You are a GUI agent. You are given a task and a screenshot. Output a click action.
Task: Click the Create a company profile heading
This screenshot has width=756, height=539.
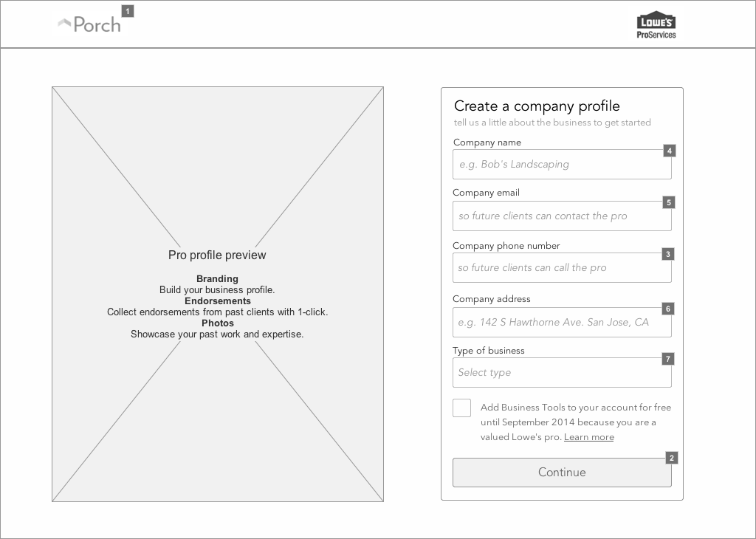537,106
